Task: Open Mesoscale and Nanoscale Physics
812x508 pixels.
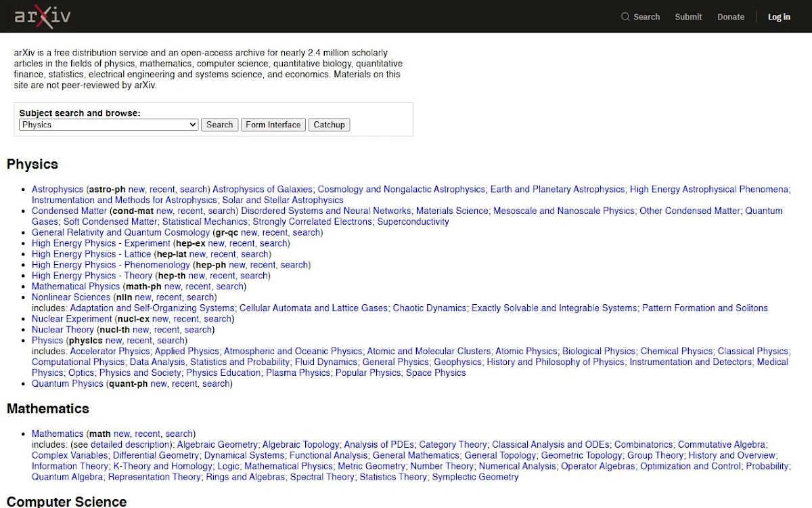Action: pos(564,211)
